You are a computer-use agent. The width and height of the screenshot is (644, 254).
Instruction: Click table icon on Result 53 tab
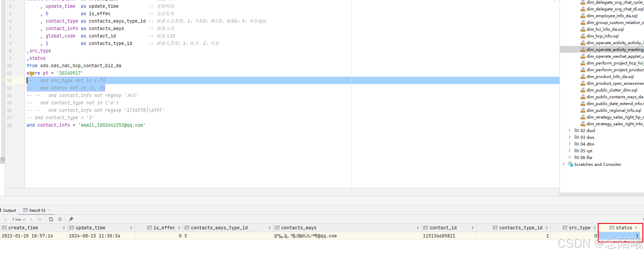click(25, 210)
